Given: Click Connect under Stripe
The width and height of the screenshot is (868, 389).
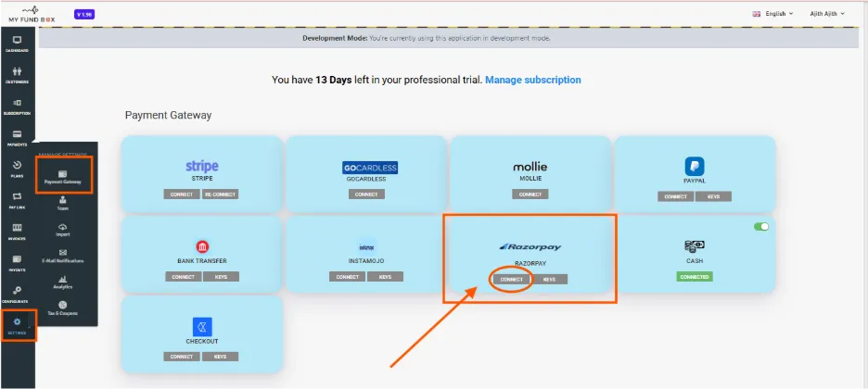Looking at the screenshot, I should tap(182, 194).
